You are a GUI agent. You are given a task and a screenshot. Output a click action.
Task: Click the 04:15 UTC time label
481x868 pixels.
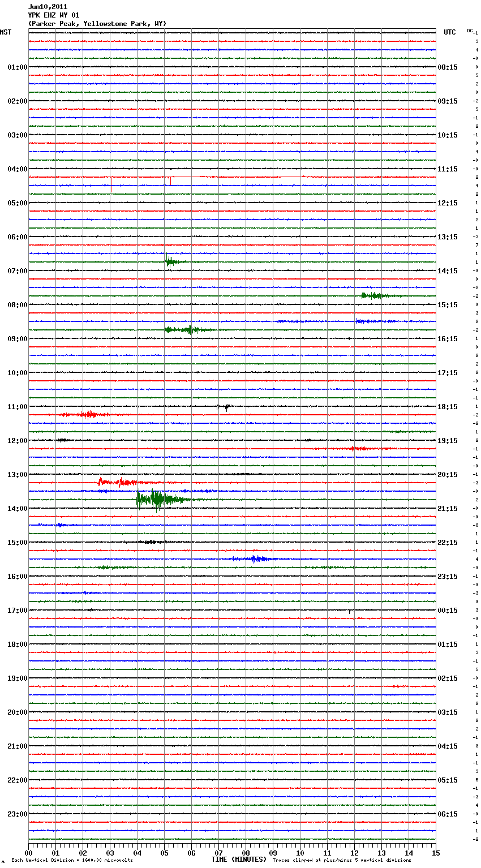point(448,746)
